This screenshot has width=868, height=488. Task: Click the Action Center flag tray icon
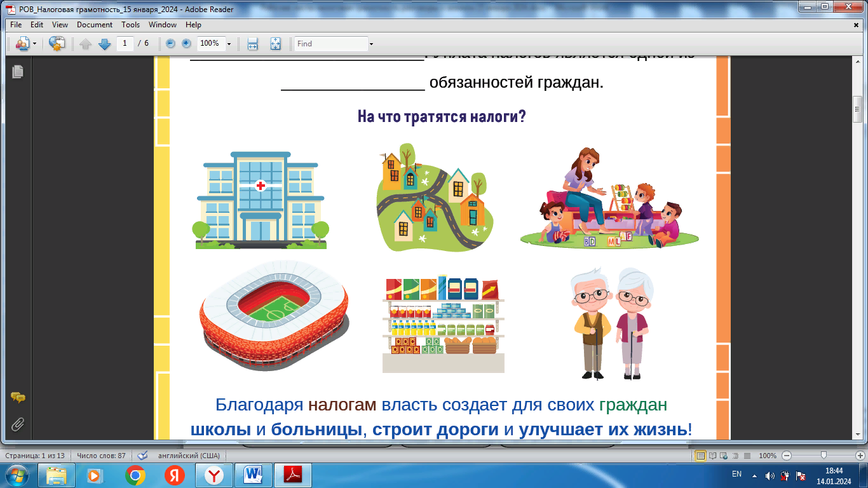pyautogui.click(x=800, y=475)
